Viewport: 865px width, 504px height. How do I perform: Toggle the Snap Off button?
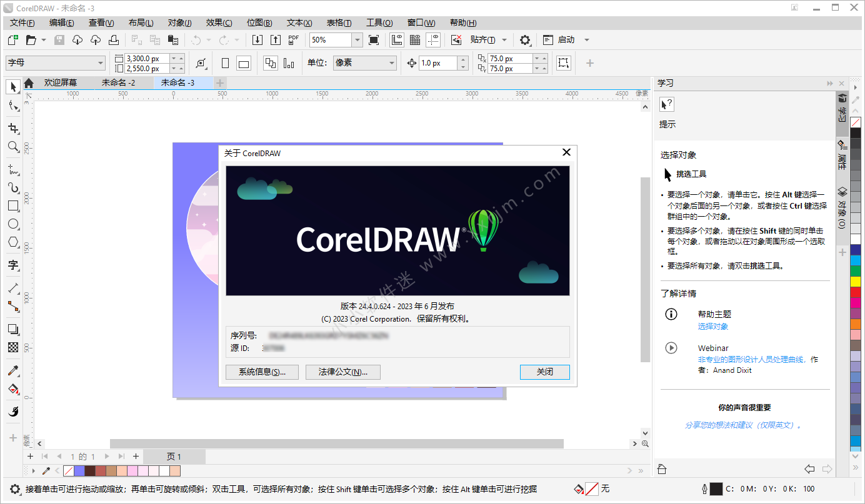[x=457, y=40]
